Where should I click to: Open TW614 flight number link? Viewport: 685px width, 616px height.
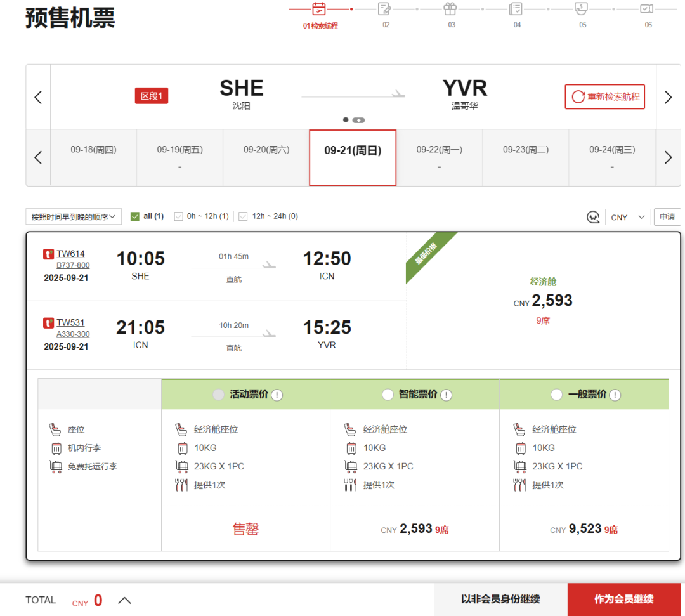click(70, 254)
